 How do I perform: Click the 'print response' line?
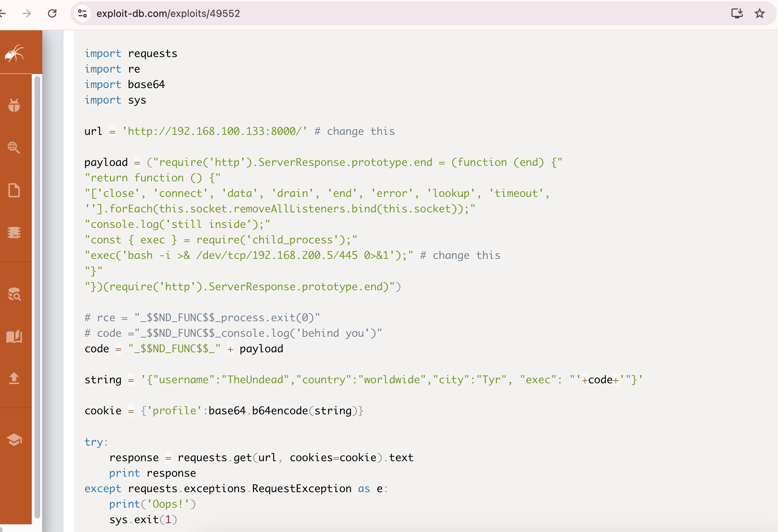[x=153, y=473]
